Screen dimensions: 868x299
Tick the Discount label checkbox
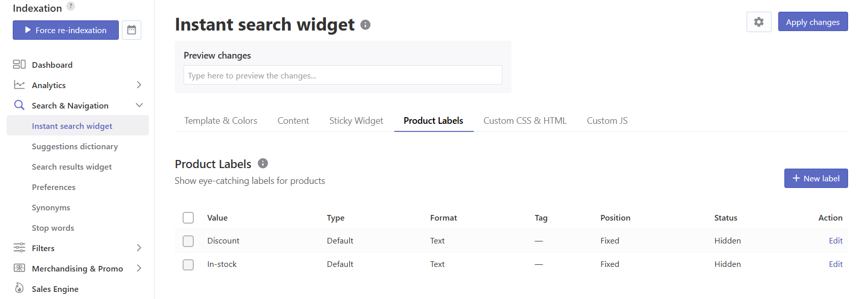tap(188, 241)
